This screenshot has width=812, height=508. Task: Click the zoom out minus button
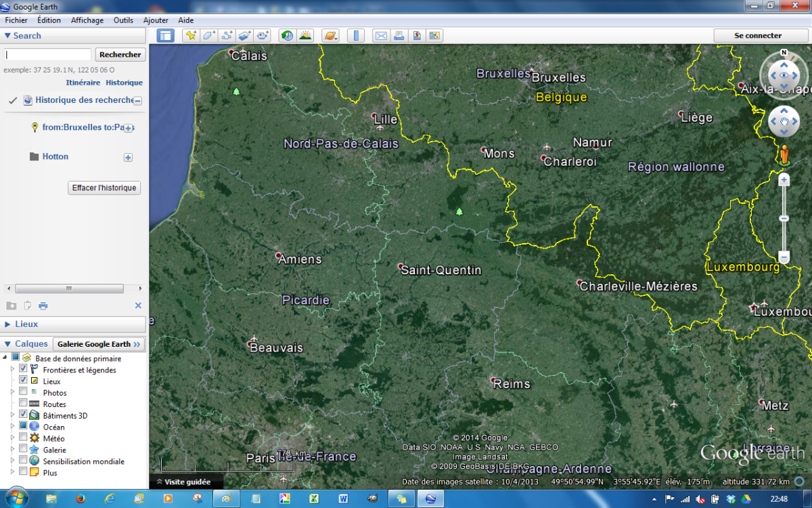pyautogui.click(x=784, y=257)
